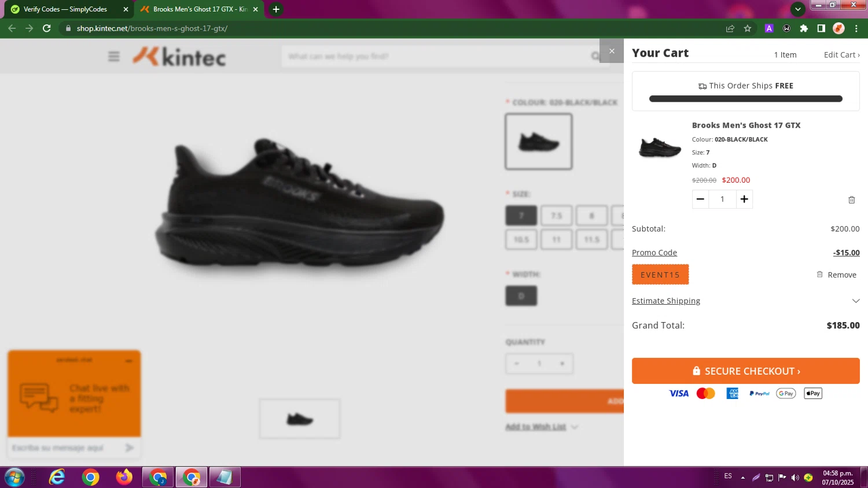Decrease cart quantity with the minus button

(700, 199)
